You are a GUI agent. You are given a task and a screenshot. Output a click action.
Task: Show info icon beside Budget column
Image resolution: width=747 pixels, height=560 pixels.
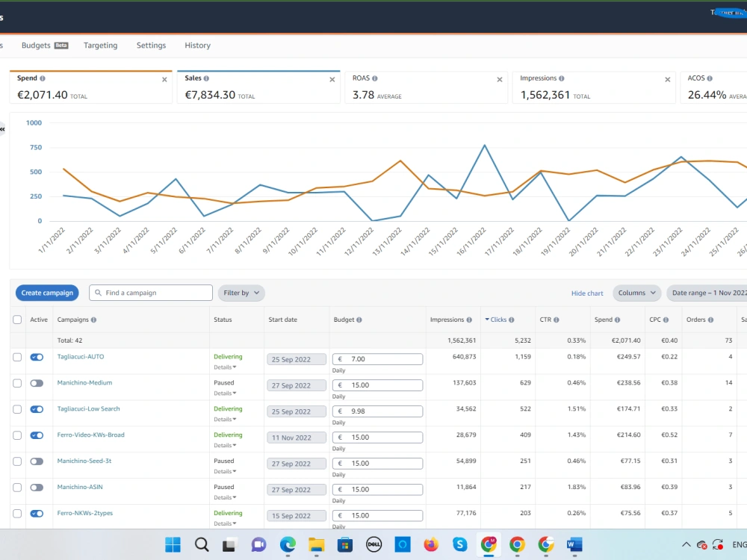(359, 320)
